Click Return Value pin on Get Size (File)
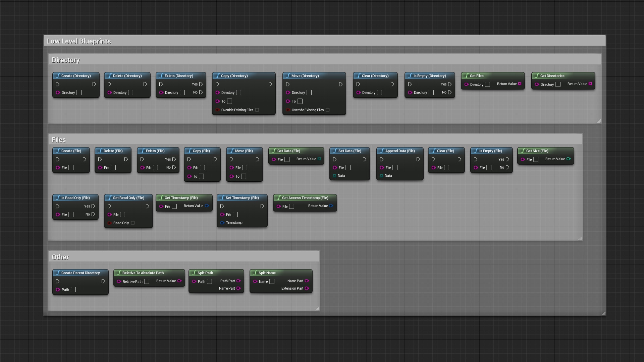644x362 pixels. [569, 159]
